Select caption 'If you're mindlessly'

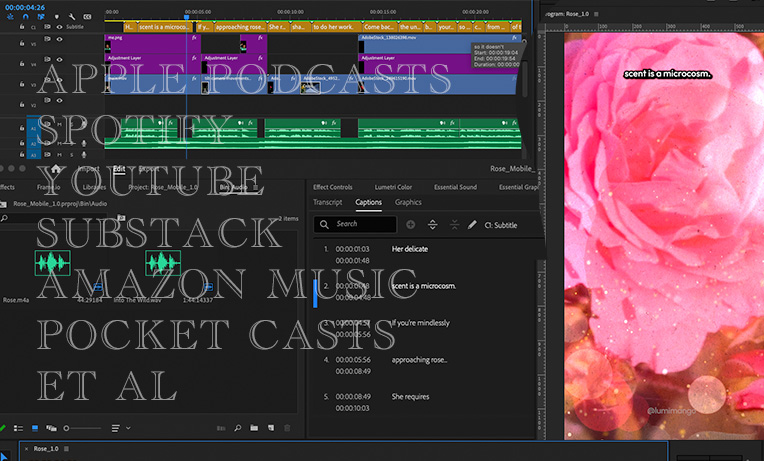coord(420,323)
